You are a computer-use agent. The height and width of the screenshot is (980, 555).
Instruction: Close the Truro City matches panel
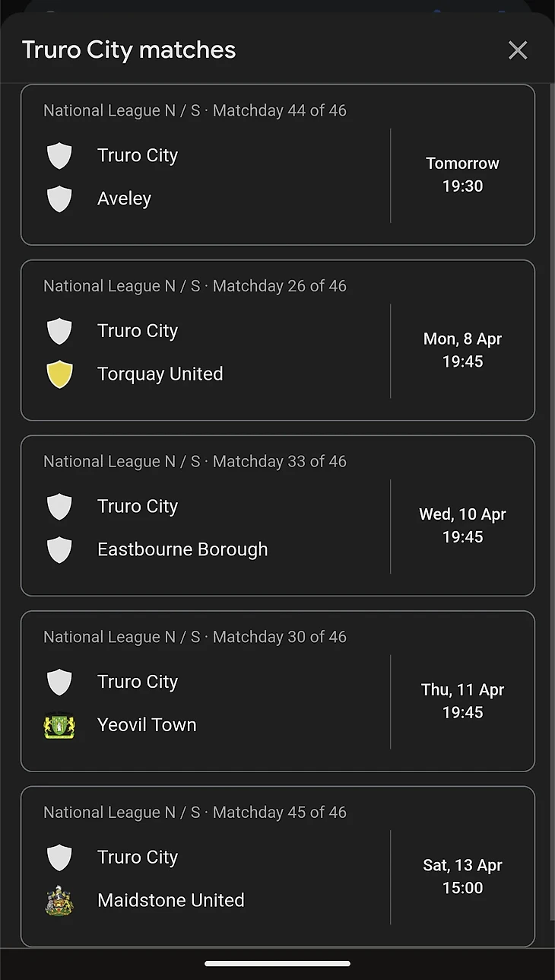(518, 50)
